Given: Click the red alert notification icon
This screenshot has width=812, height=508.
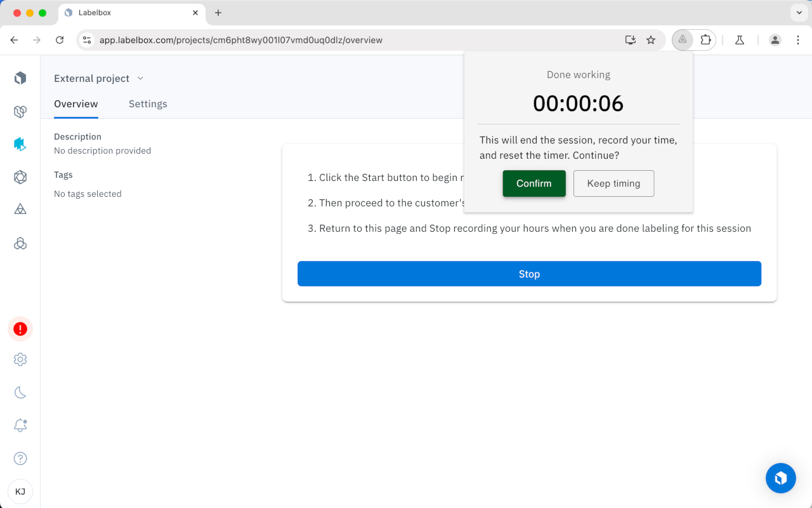Looking at the screenshot, I should click(x=20, y=329).
